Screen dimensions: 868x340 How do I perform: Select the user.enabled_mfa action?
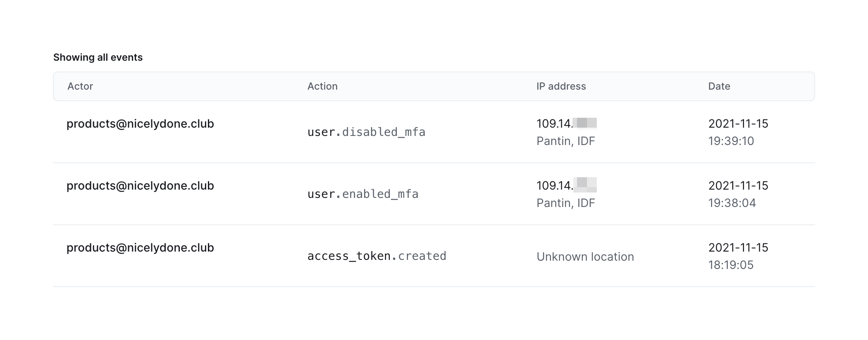[x=363, y=194]
